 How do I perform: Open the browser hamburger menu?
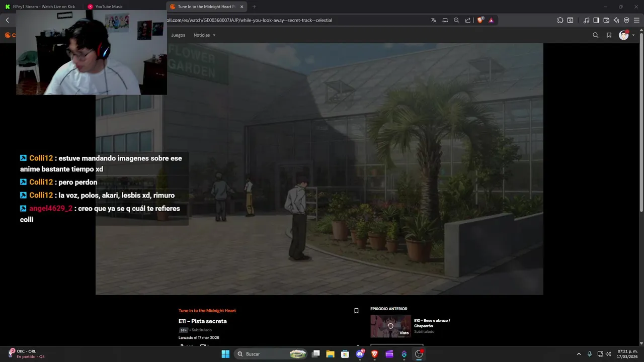point(636,20)
